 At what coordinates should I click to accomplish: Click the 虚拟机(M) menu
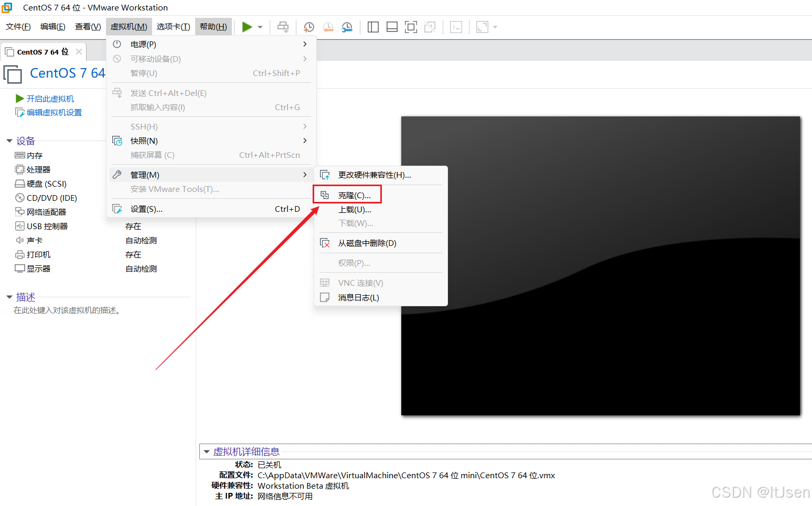click(x=129, y=27)
